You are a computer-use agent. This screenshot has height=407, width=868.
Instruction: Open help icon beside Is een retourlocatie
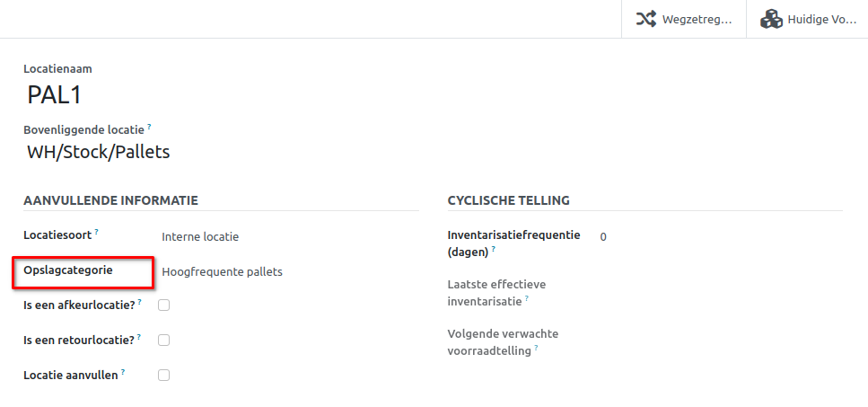pos(139,337)
